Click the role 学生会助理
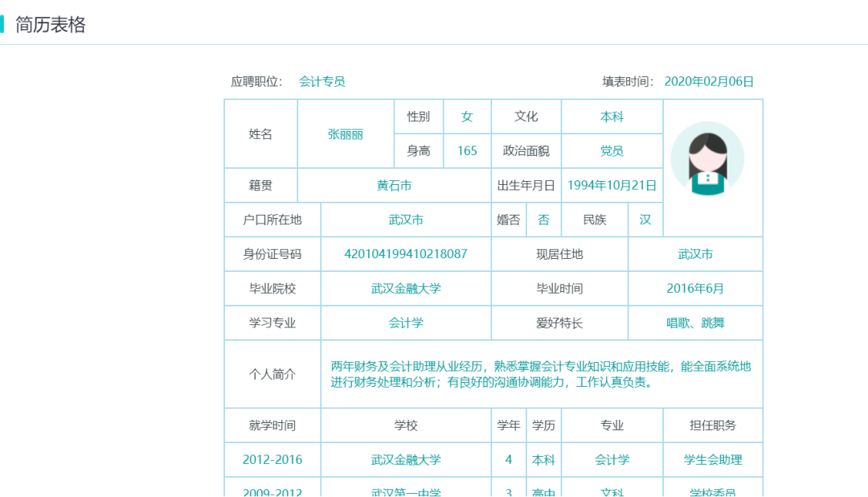 710,460
